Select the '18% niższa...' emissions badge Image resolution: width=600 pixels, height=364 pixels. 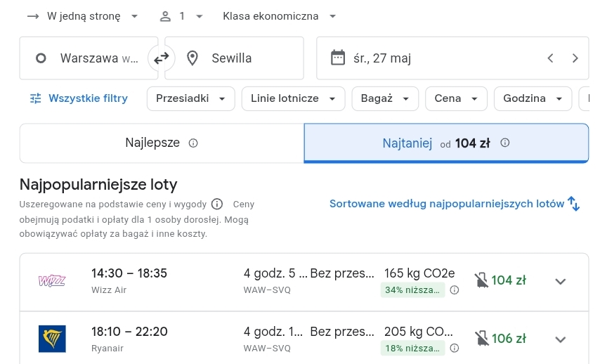pos(412,348)
